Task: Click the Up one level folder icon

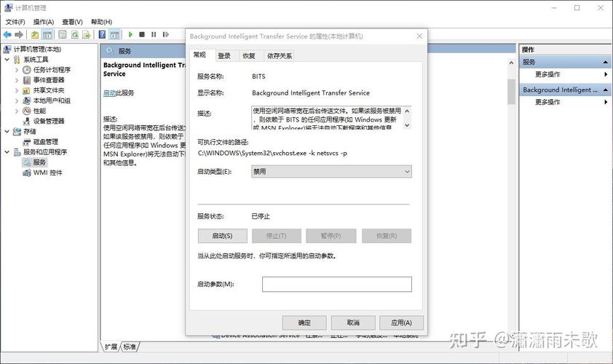Action: [35, 35]
